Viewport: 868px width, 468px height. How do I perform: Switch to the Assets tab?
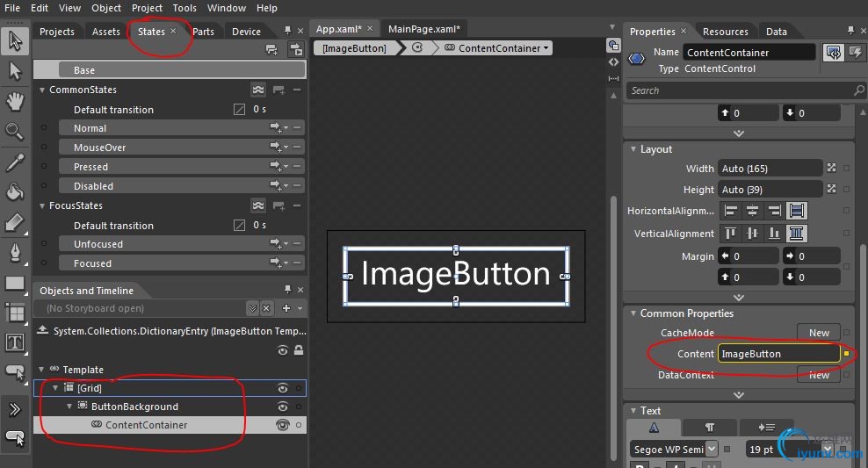pos(105,32)
